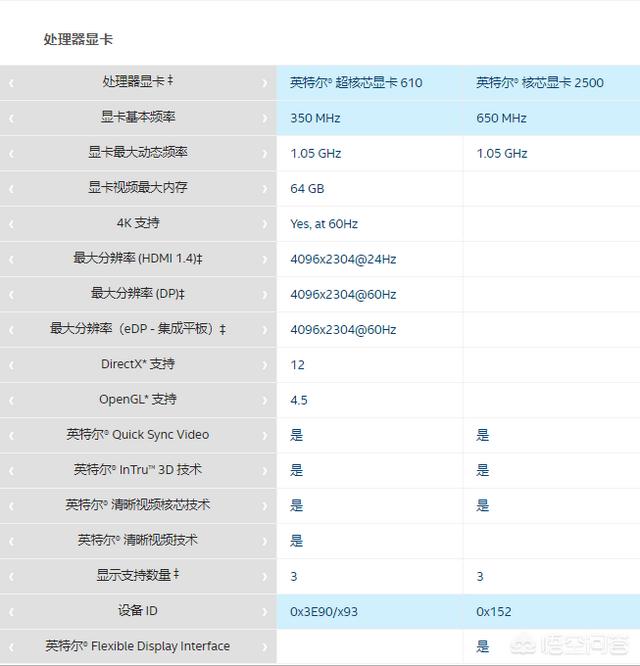
Task: Click right chevron of 显卡基本频率 row
Action: coord(265,119)
